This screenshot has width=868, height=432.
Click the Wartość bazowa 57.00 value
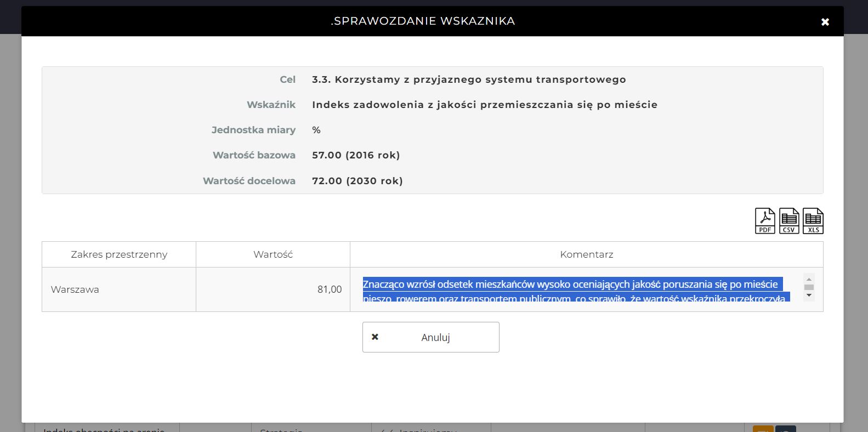pyautogui.click(x=356, y=155)
